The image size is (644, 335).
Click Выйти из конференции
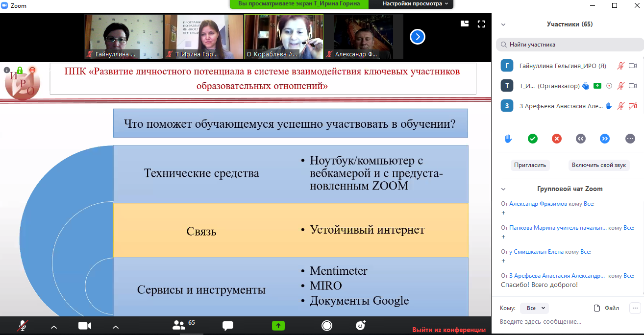449,330
